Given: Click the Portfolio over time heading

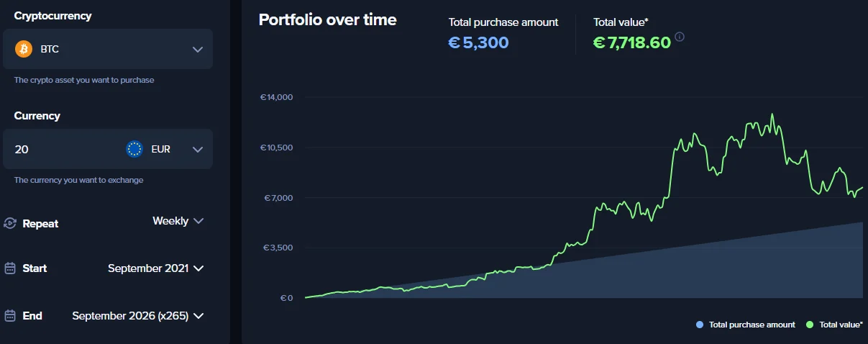Looking at the screenshot, I should pos(328,20).
